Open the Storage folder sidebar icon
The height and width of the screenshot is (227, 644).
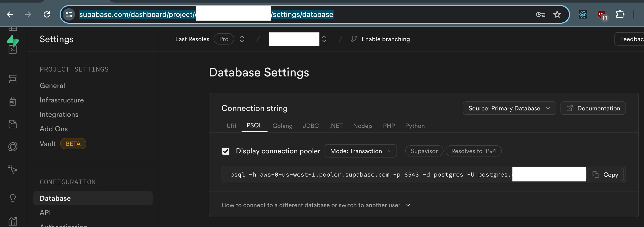click(13, 124)
